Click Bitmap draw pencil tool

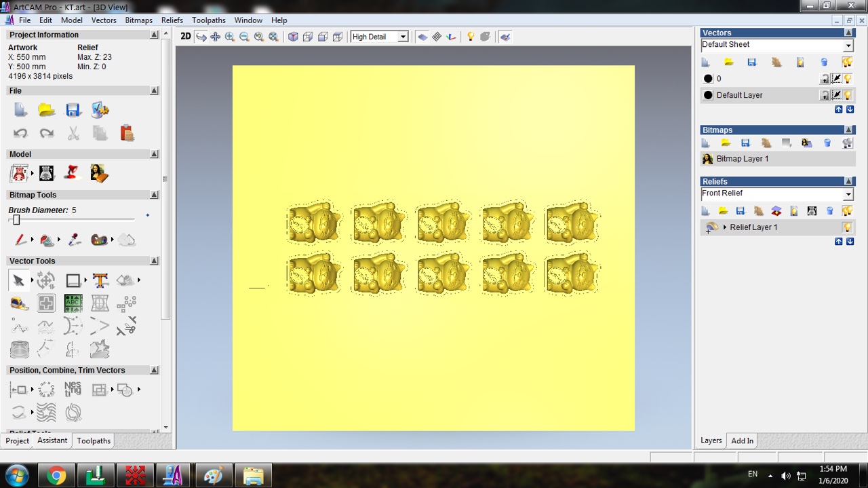click(x=20, y=240)
